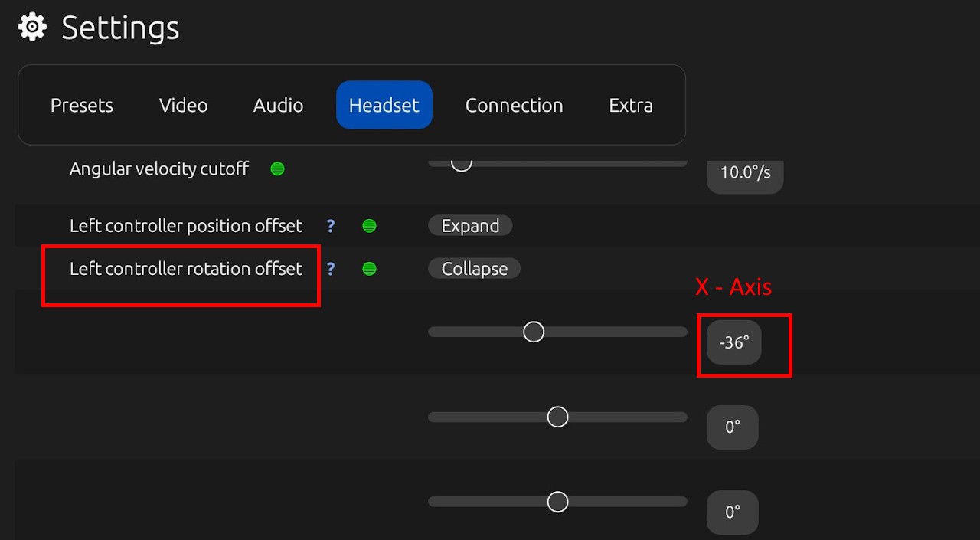Click the 10.0°/s value field
This screenshot has width=980, height=540.
click(x=745, y=172)
